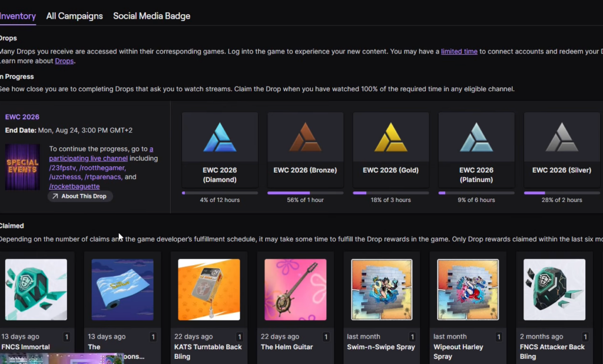Click '28% of 2 hours' text
The image size is (603, 364).
(x=562, y=200)
